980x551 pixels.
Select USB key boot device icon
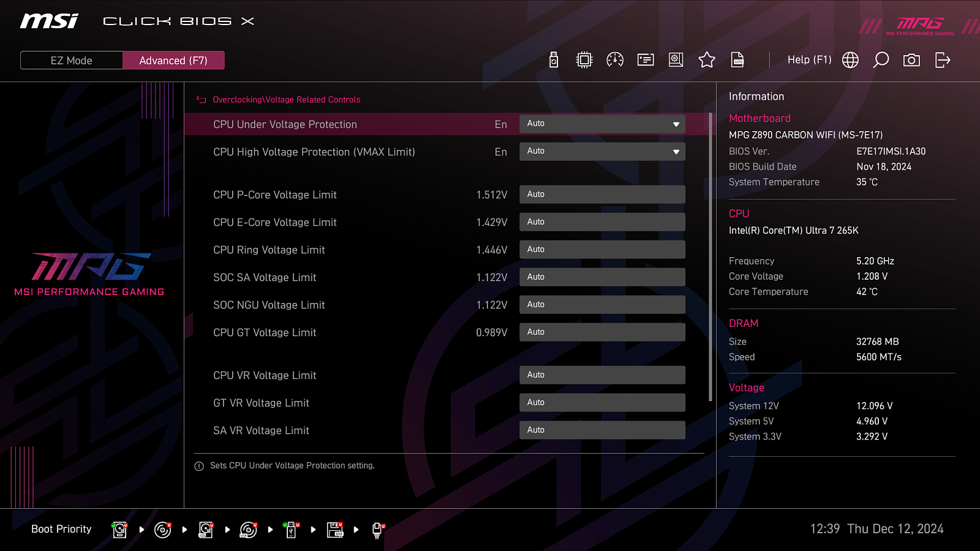click(x=292, y=530)
